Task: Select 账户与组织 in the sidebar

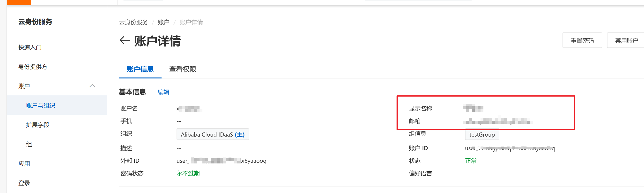Action: pyautogui.click(x=40, y=105)
